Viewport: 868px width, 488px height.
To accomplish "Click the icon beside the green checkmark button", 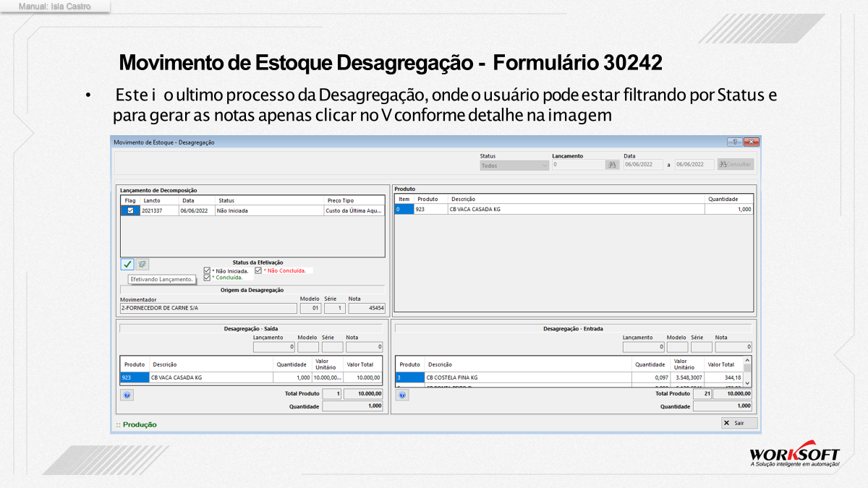I will coord(142,265).
